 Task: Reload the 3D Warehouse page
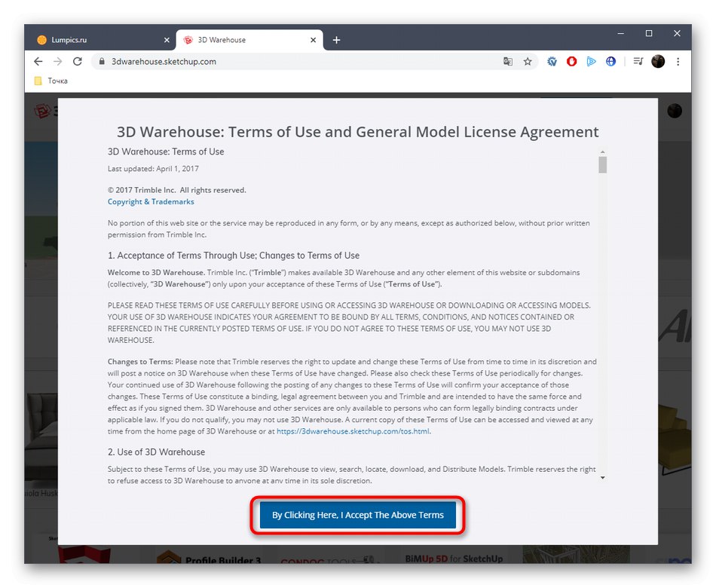click(78, 61)
